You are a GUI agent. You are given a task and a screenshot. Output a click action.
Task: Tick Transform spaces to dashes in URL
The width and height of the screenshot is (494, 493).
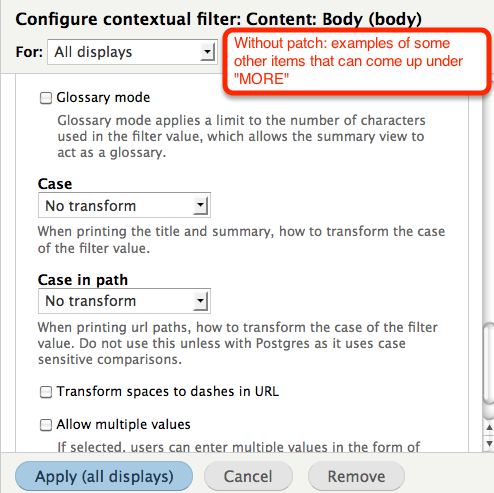(46, 392)
